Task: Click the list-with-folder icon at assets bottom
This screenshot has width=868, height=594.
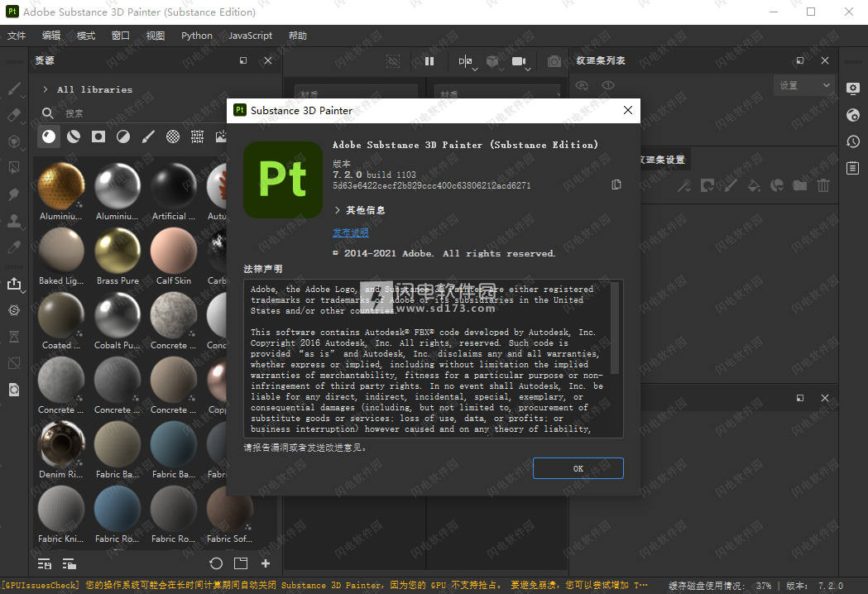Action: click(x=70, y=564)
